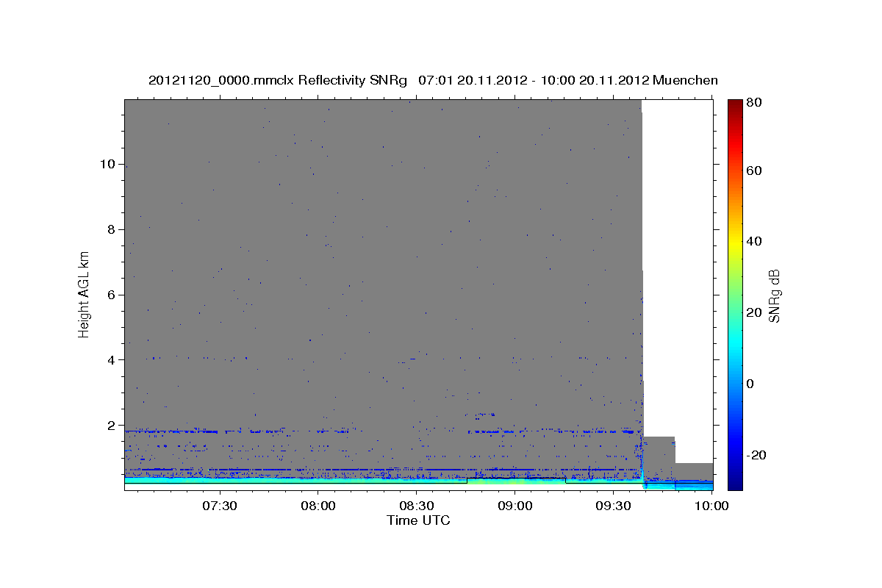Click the 'Height AGL km' axis label

(x=85, y=293)
